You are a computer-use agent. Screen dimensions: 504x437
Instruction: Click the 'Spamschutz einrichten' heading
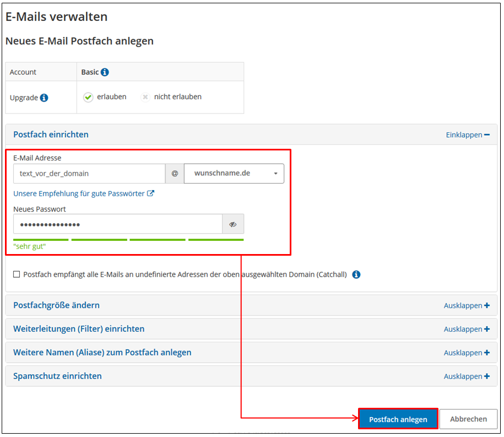[57, 376]
